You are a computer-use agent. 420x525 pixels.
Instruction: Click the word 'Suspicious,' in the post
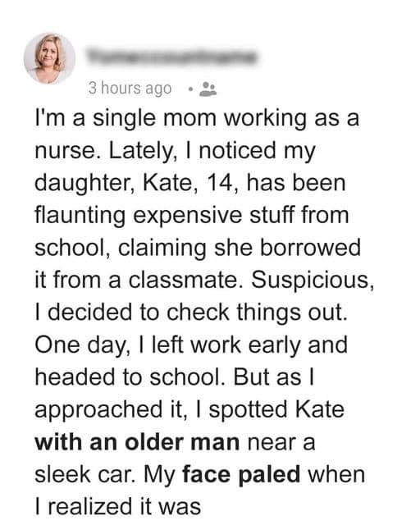pos(313,280)
